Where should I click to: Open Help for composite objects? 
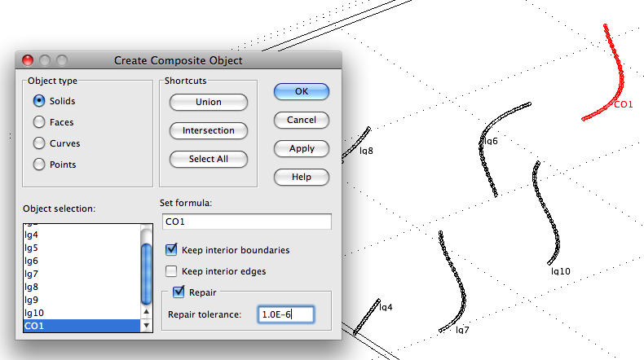(x=301, y=177)
